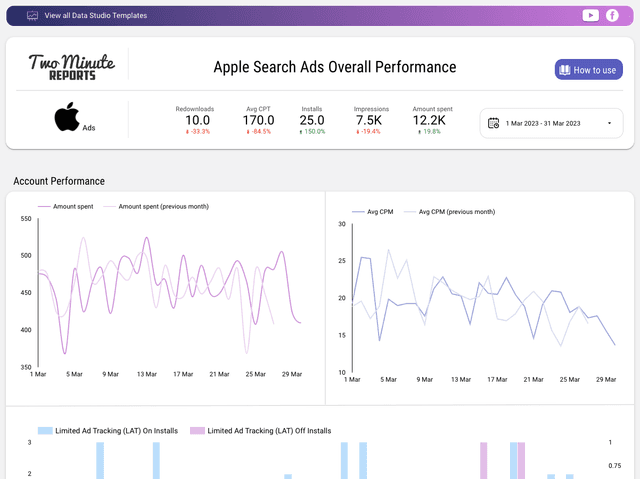Click the -84.5% Avg CPT change
Screen dimensions: 640x479
pyautogui.click(x=258, y=132)
